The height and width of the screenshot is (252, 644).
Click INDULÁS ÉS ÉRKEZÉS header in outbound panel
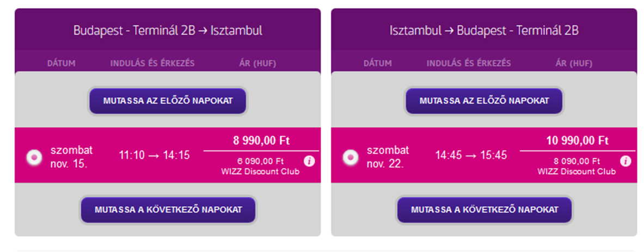click(x=152, y=64)
